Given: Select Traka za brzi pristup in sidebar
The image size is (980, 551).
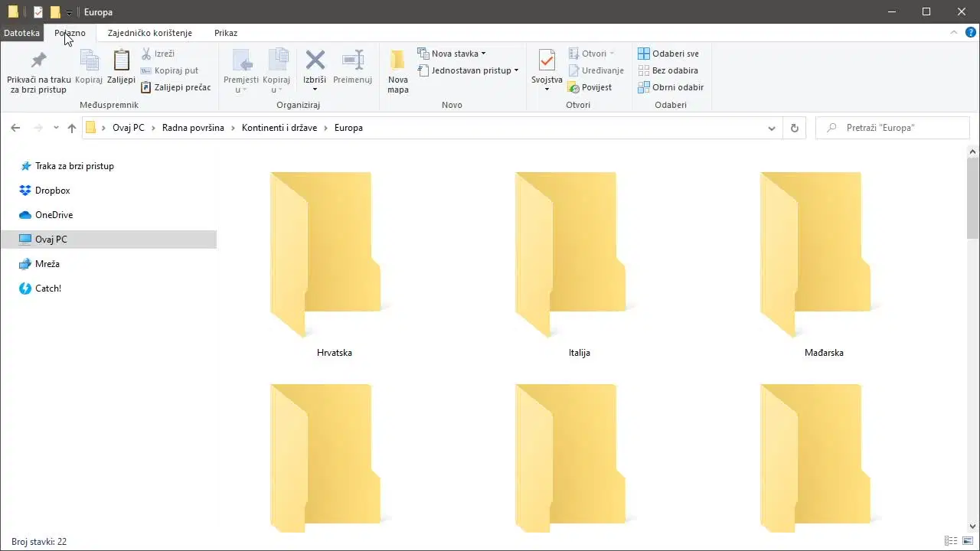Looking at the screenshot, I should click(74, 166).
